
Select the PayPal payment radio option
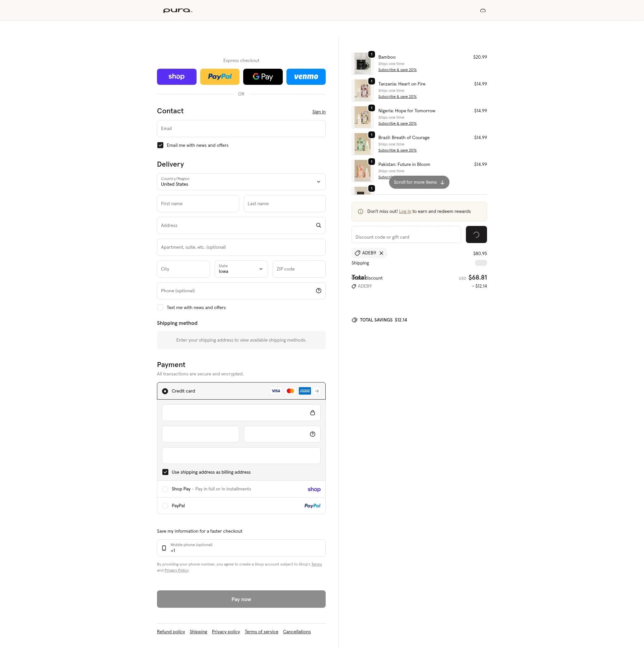click(x=165, y=506)
